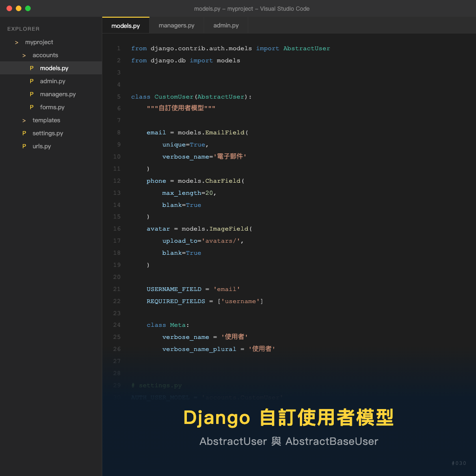Click CharField on the phone line
This screenshot has width=476, height=476.
pyautogui.click(x=223, y=181)
